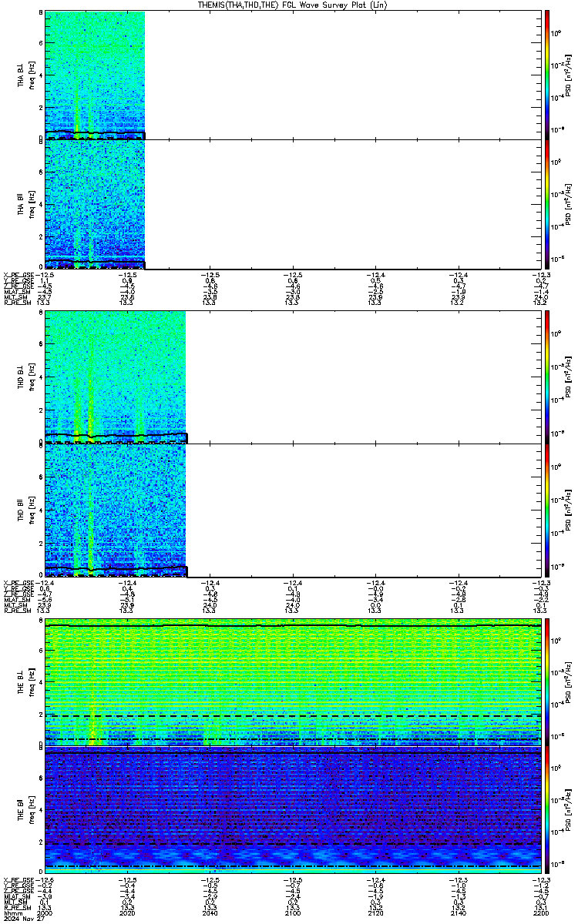Screen dimensions: 578x924
Task: Click the 'THD B⊥ freq [Hz]' axis label
Action: (x=25, y=377)
